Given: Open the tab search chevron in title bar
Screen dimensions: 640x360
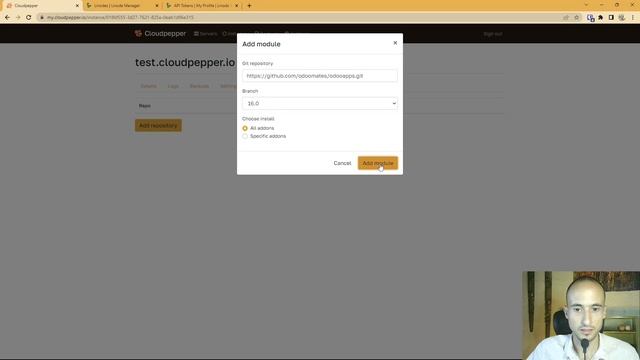Looking at the screenshot, I should tap(586, 5).
